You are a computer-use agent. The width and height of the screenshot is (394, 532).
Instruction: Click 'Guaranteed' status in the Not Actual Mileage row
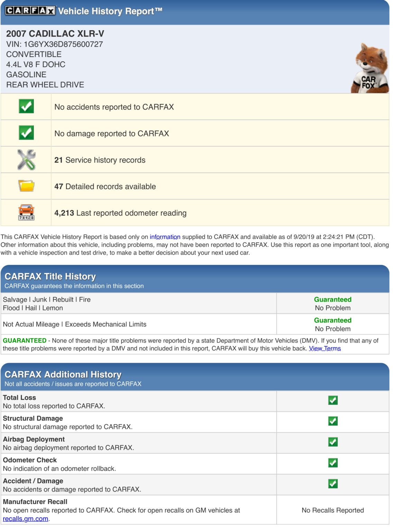333,320
